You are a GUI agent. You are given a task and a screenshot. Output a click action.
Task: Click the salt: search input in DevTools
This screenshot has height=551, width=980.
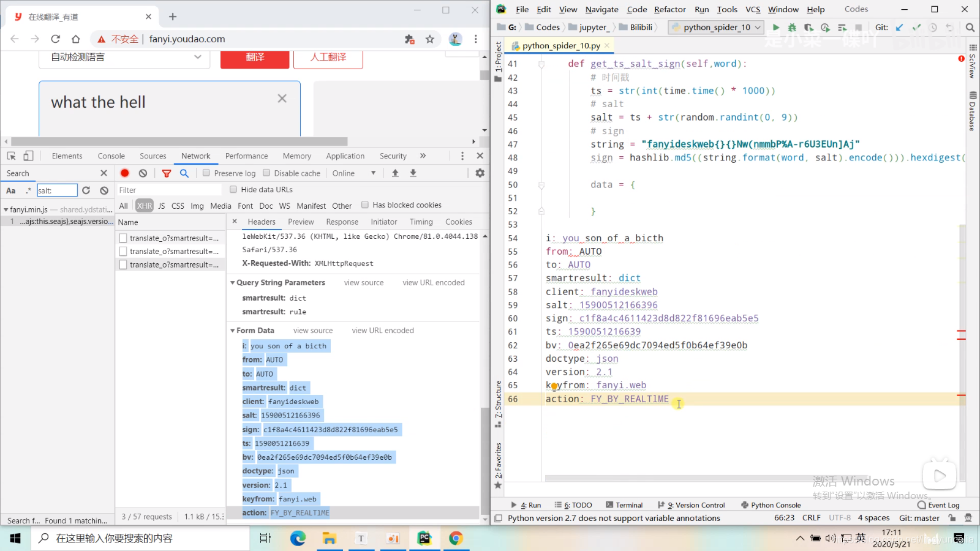coord(57,190)
